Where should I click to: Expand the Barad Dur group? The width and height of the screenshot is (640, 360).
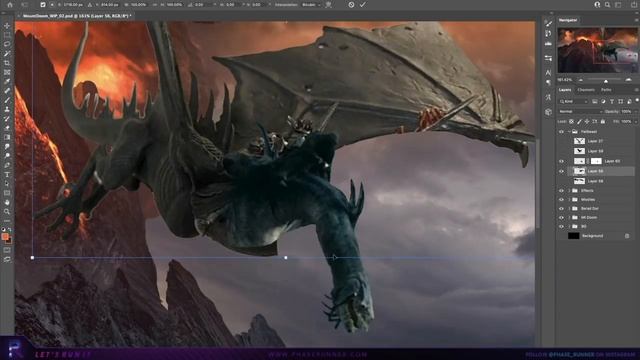point(569,209)
